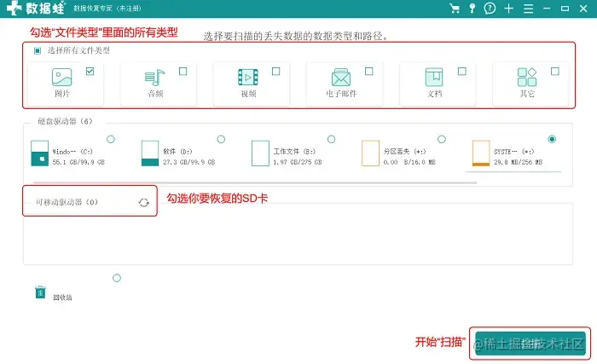
Task: Select the 回收站 recycle bin radio button
Action: (x=117, y=279)
